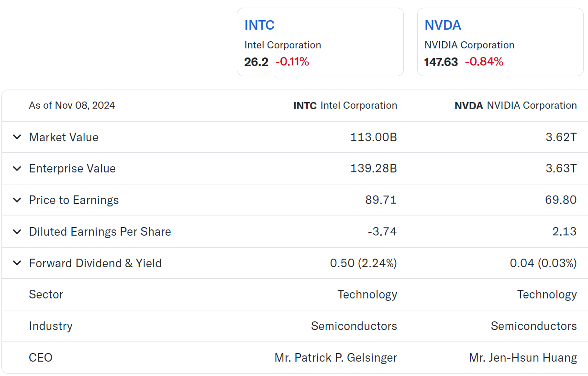Click Forward Dividend & Yield label
The image size is (588, 376).
tap(95, 263)
